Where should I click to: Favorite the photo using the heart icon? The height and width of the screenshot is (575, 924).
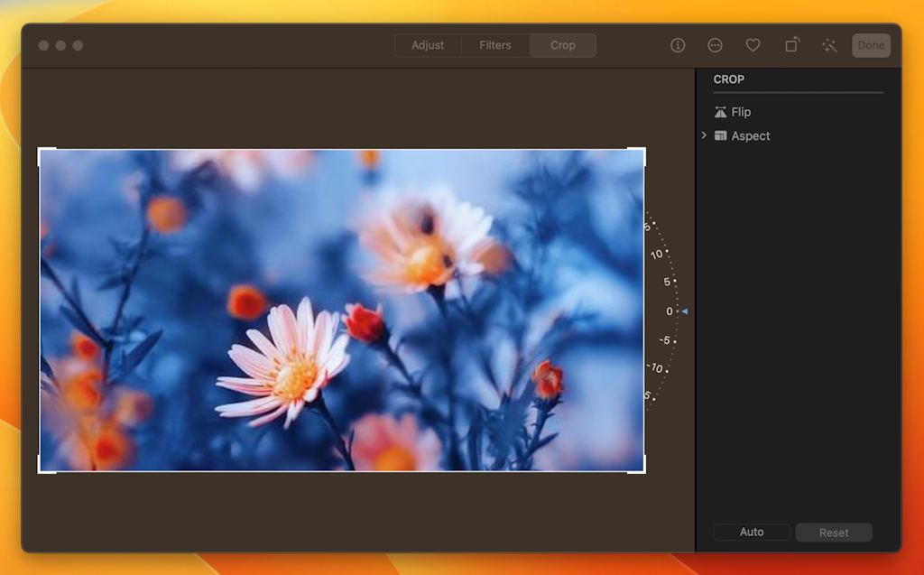tap(753, 45)
